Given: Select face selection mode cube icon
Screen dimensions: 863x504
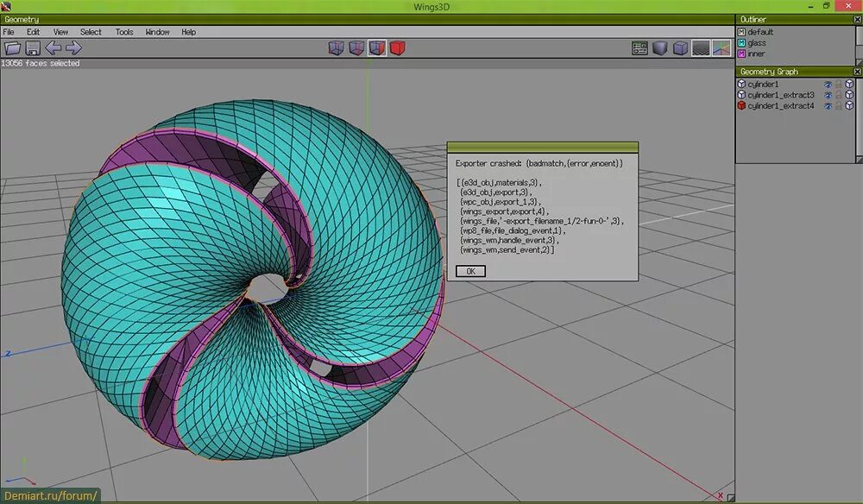Looking at the screenshot, I should pos(377,48).
